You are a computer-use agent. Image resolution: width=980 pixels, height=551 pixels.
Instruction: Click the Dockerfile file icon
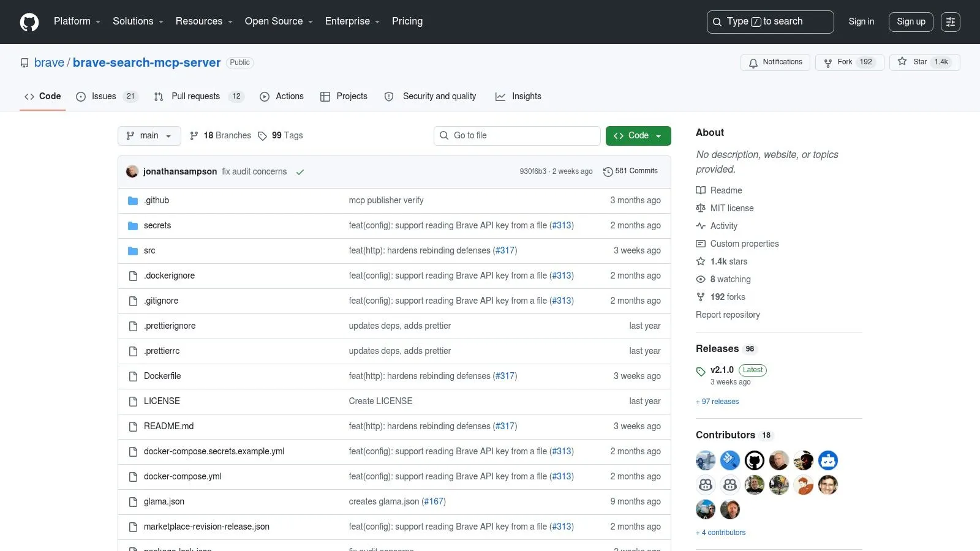(133, 377)
